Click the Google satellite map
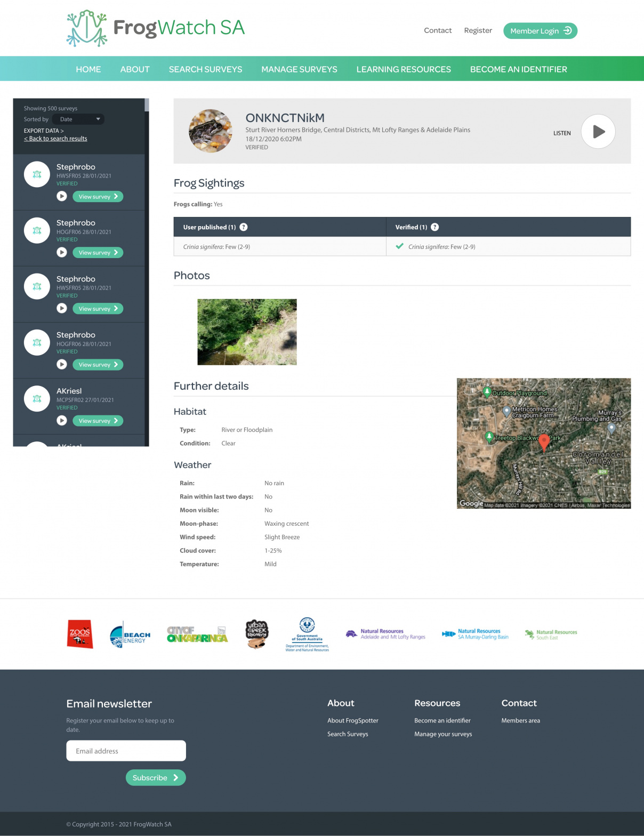Image resolution: width=644 pixels, height=836 pixels. coord(544,444)
